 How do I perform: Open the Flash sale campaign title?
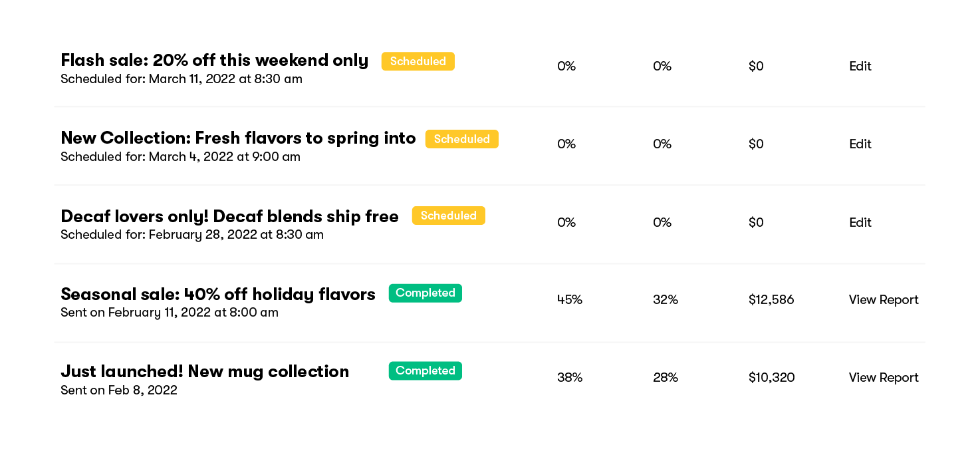coord(214,61)
